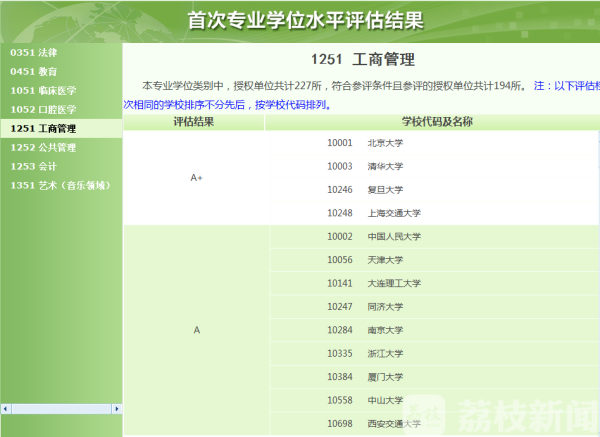
Task: Click the A+ rating cell
Action: click(x=197, y=178)
